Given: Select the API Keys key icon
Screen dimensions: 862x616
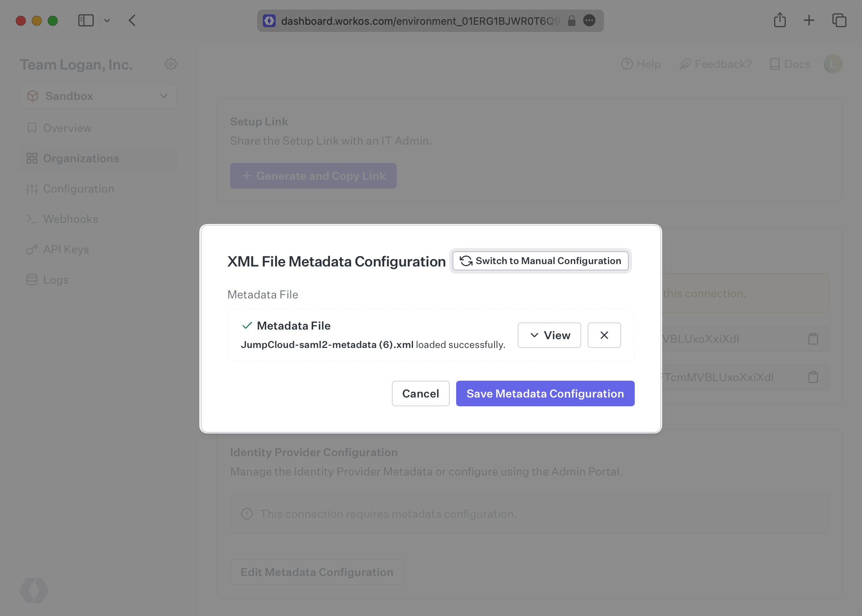Looking at the screenshot, I should click(32, 249).
